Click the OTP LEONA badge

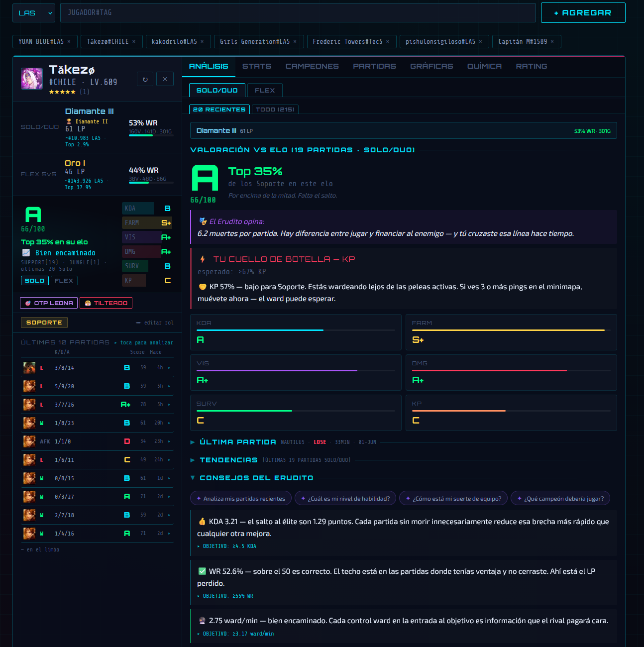pos(49,303)
